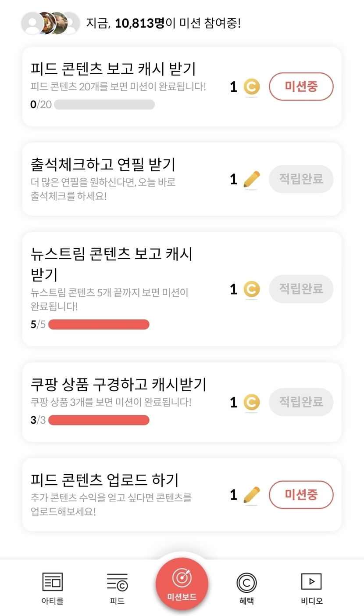This screenshot has width=364, height=616.
Task: Open the 아티클 article icon
Action: (53, 582)
